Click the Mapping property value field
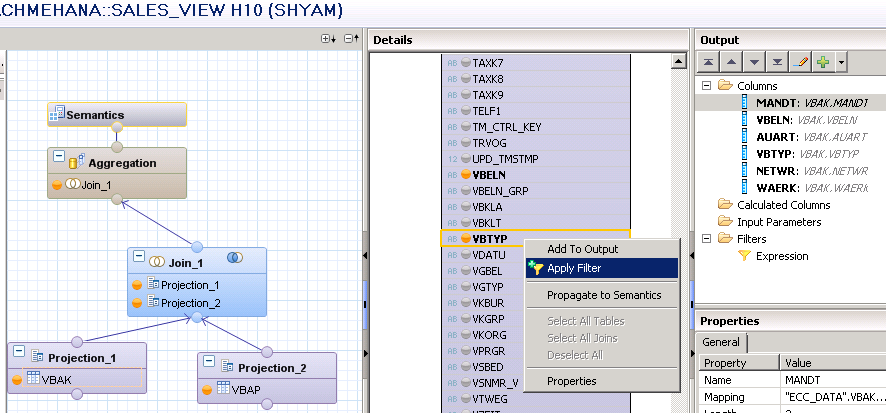Viewport: 886px width, 413px height. 833,397
